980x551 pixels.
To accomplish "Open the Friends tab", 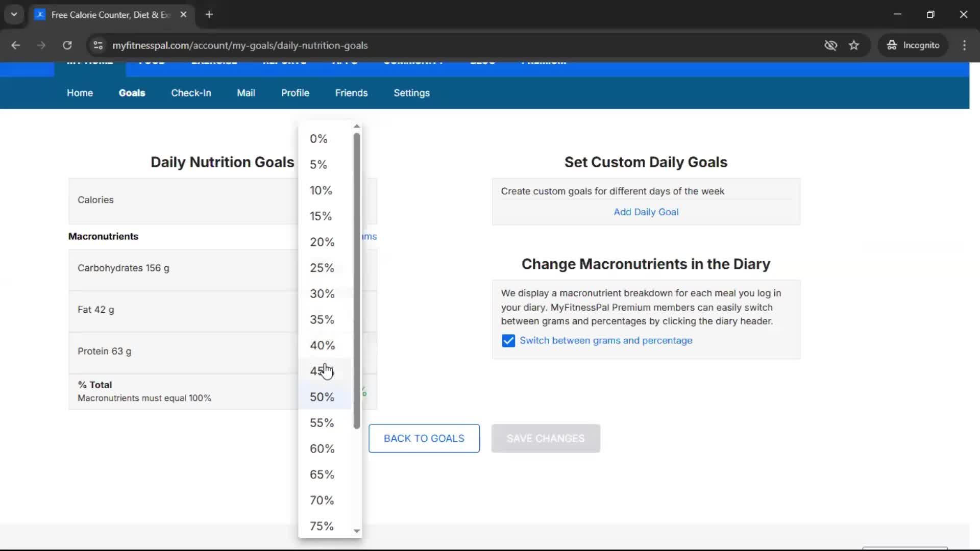I will point(351,93).
